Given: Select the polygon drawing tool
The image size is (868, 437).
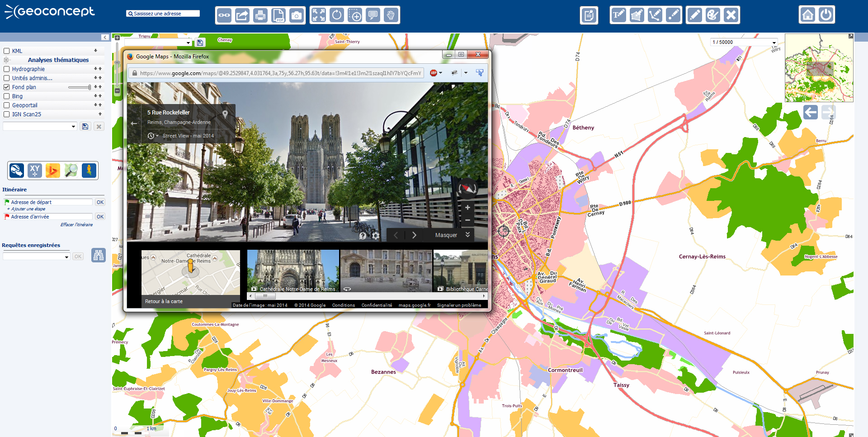Looking at the screenshot, I should [x=637, y=15].
